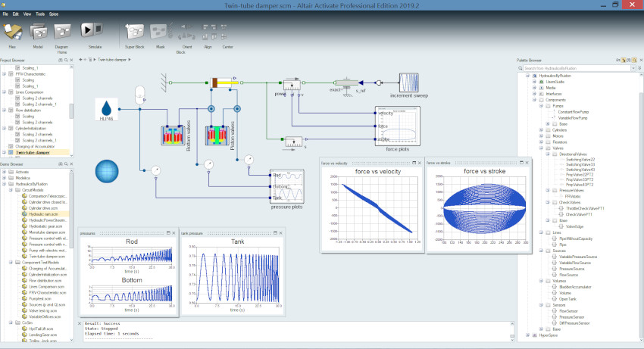Maximize the tank pressure plot window
Screen dimensions: 644x349
tap(274, 233)
